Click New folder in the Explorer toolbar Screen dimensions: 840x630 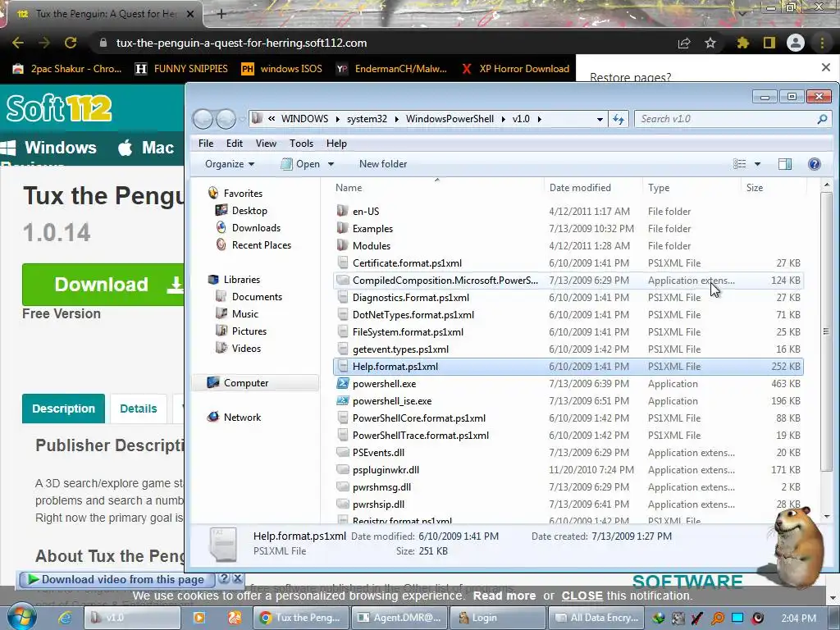pos(383,164)
